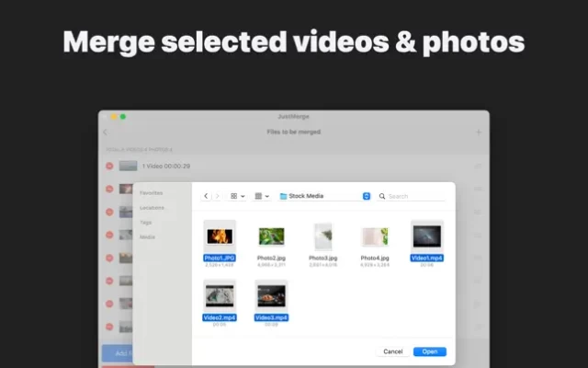Viewport: 588px width, 368px height.
Task: Select the Video3.mp4 file thumbnail
Action: 271,295
